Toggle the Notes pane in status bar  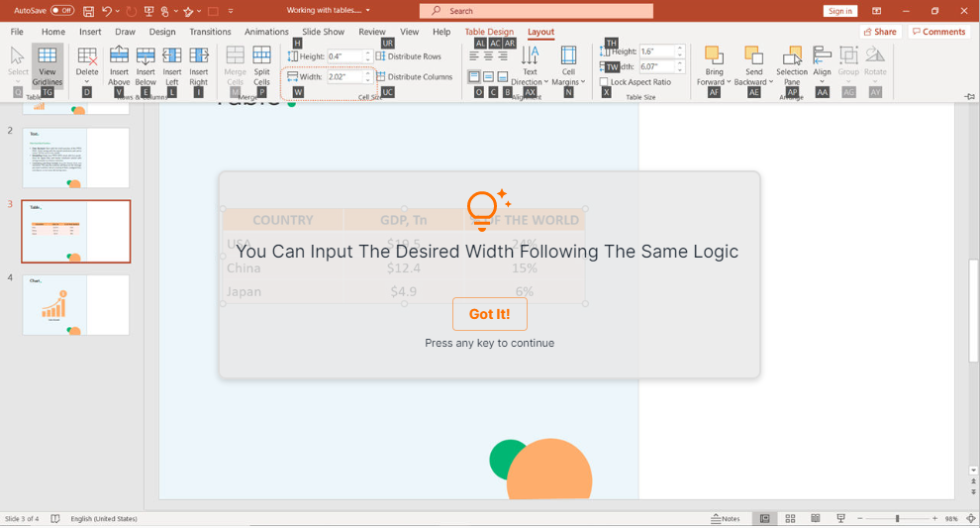coord(725,519)
